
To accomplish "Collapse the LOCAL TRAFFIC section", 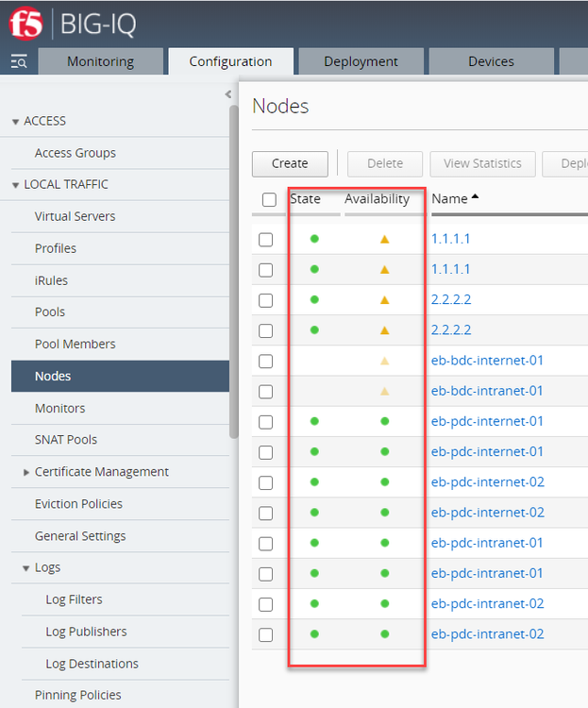I will point(16,185).
